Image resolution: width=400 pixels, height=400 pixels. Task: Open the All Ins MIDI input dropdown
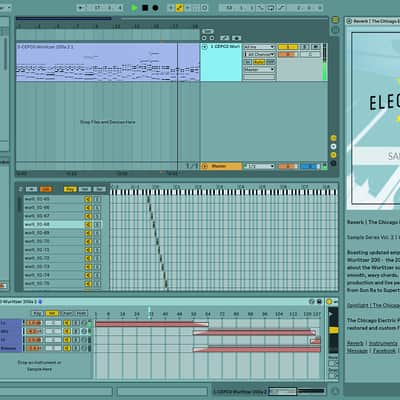[259, 47]
